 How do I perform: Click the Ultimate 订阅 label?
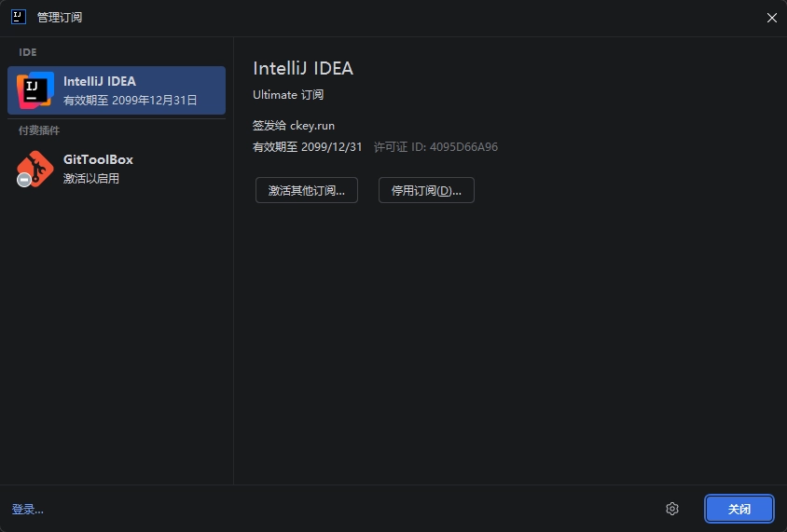point(288,95)
